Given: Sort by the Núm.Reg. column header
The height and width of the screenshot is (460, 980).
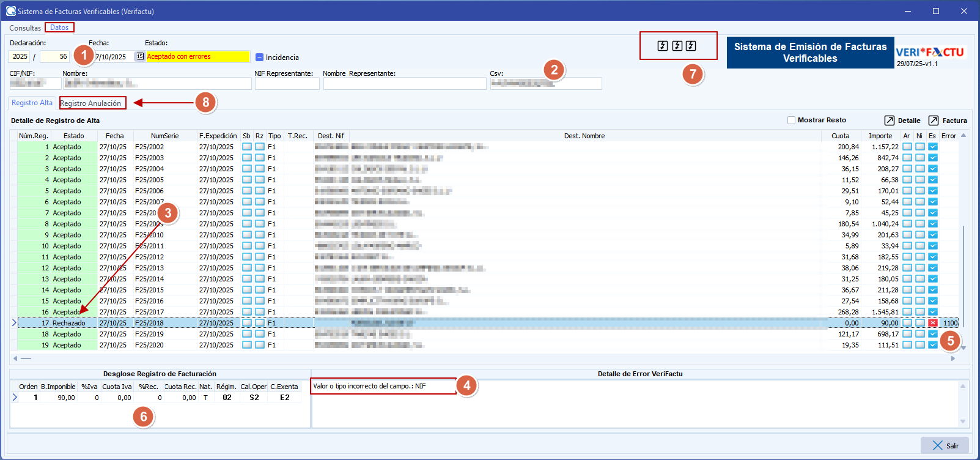Looking at the screenshot, I should click(x=34, y=136).
